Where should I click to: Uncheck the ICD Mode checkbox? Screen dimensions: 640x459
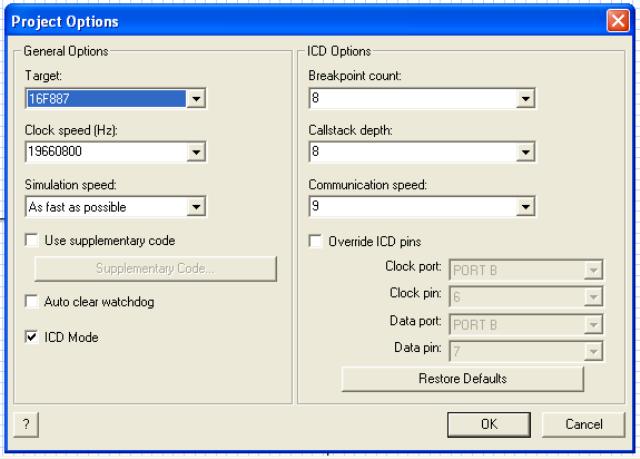pos(31,337)
